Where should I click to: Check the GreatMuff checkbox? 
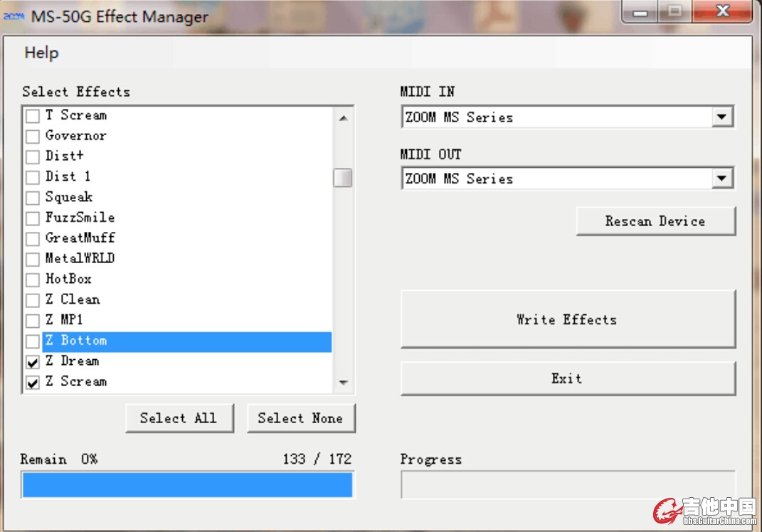pyautogui.click(x=33, y=238)
